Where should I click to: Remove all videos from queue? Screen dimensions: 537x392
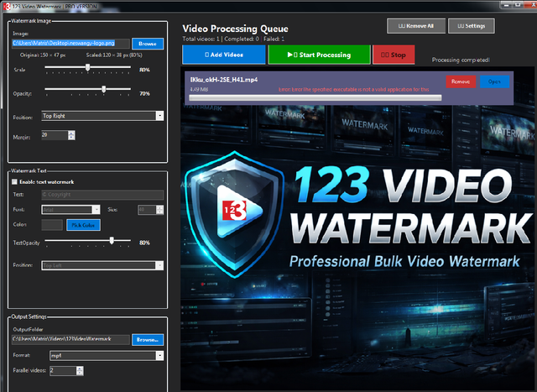[416, 26]
